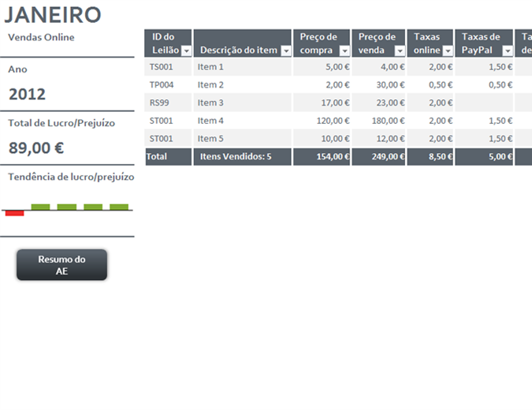The image size is (532, 410).
Task: Select purchase price cell 5,00 €
Action: [x=322, y=67]
